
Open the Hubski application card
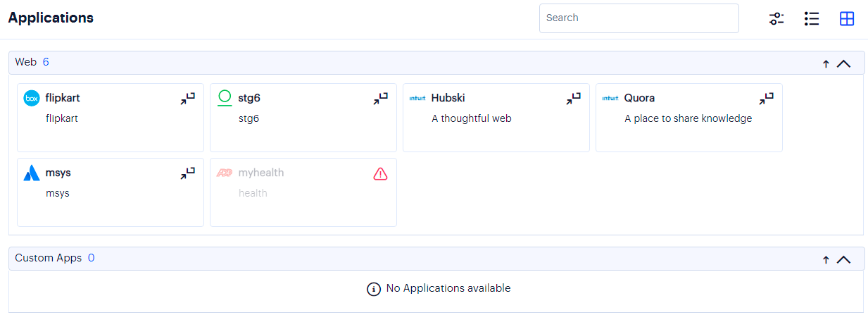[496, 118]
